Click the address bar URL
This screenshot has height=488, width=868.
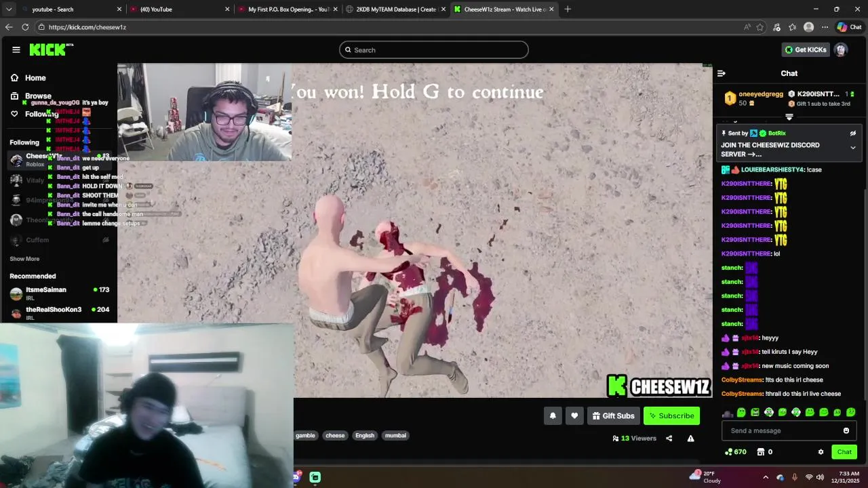pyautogui.click(x=87, y=27)
